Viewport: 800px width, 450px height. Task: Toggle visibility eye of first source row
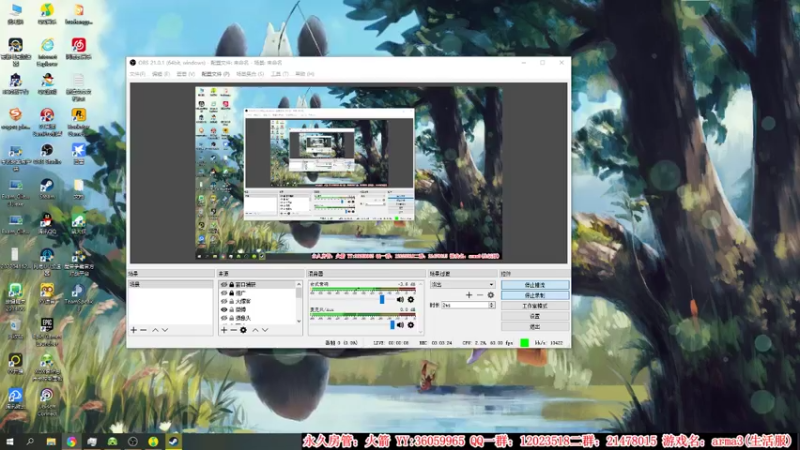coord(224,285)
